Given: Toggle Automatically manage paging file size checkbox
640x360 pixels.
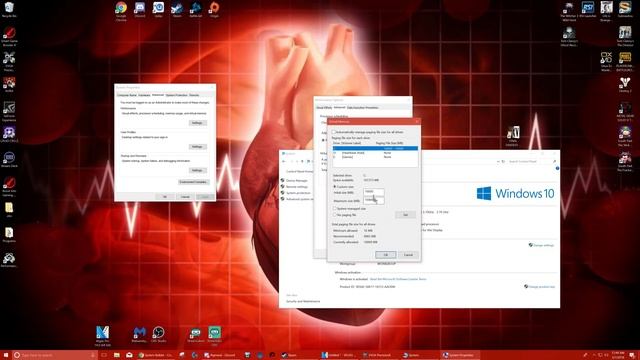Looking at the screenshot, I should [333, 132].
